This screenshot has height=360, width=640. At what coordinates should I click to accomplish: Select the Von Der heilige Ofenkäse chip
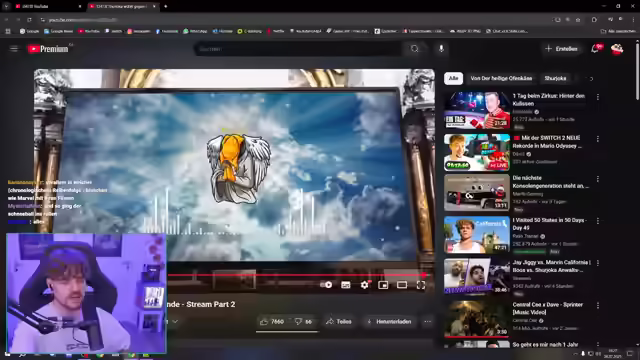pos(501,78)
